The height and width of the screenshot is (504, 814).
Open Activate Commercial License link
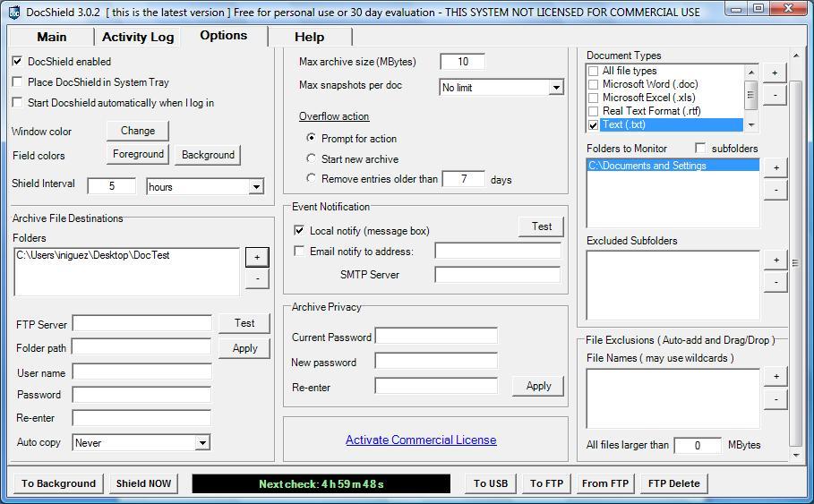421,440
